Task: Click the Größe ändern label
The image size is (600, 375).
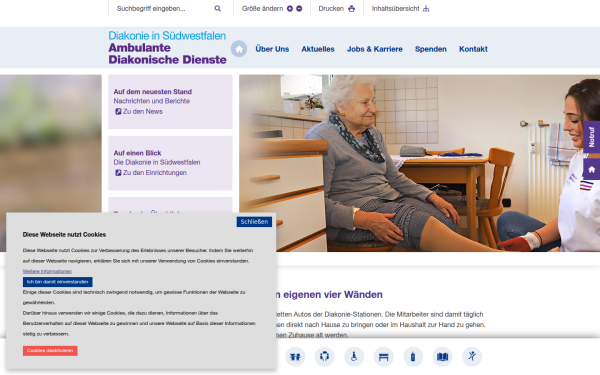Action: pos(262,8)
